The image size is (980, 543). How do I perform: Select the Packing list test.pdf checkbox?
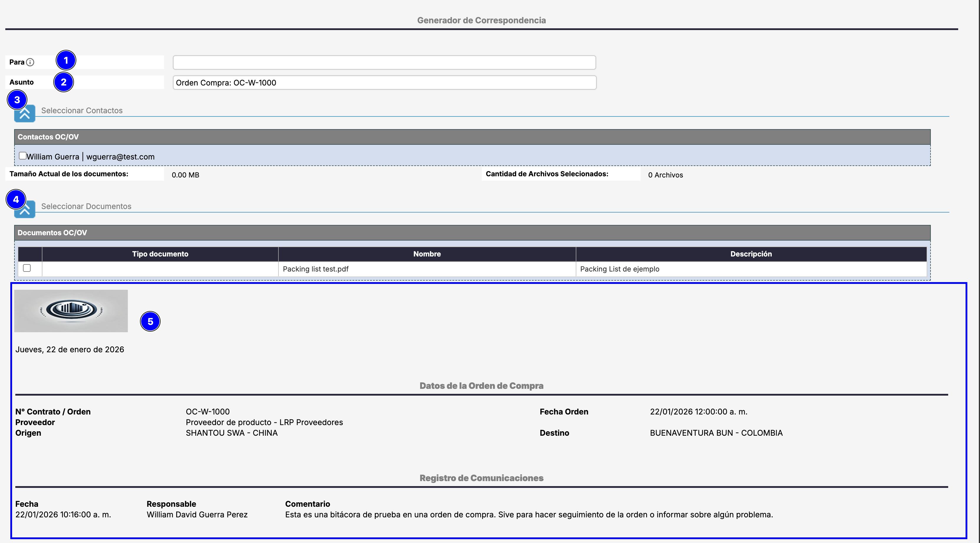(x=27, y=268)
